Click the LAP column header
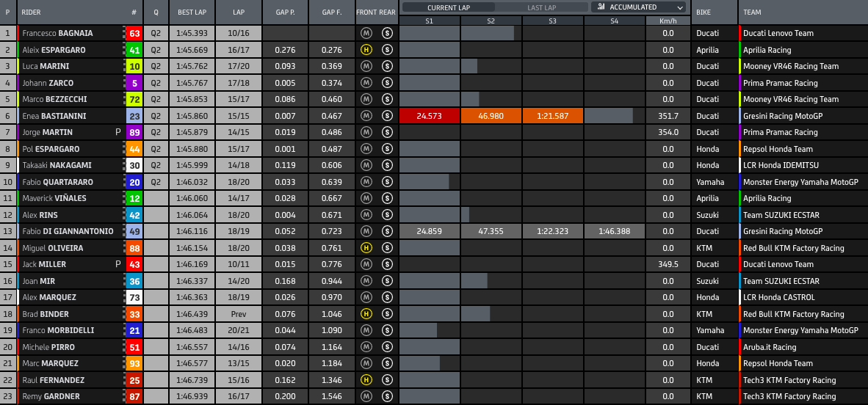The width and height of the screenshot is (868, 405). 239,12
